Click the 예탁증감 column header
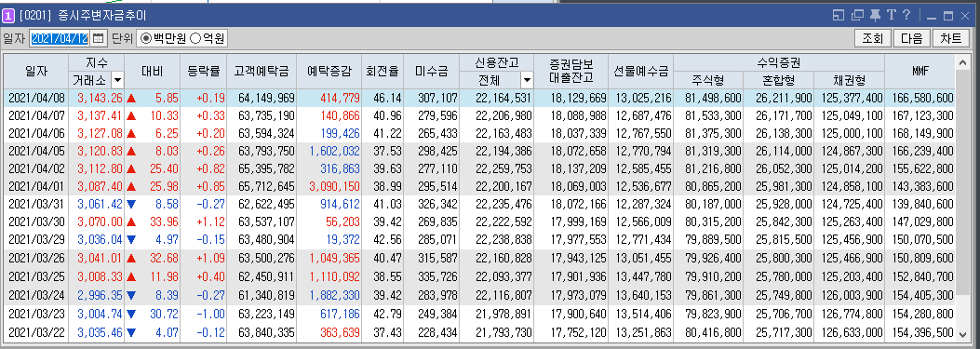Image resolution: width=980 pixels, height=349 pixels. (330, 72)
